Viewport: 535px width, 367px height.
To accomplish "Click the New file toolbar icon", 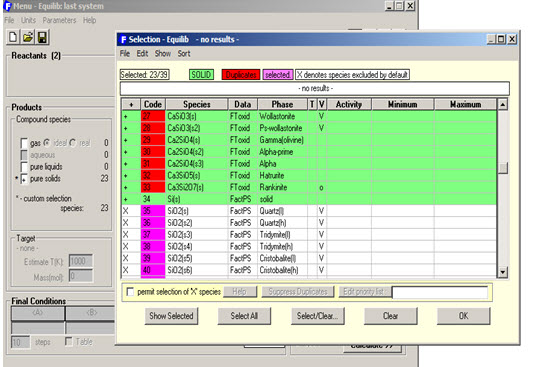I will [13, 37].
